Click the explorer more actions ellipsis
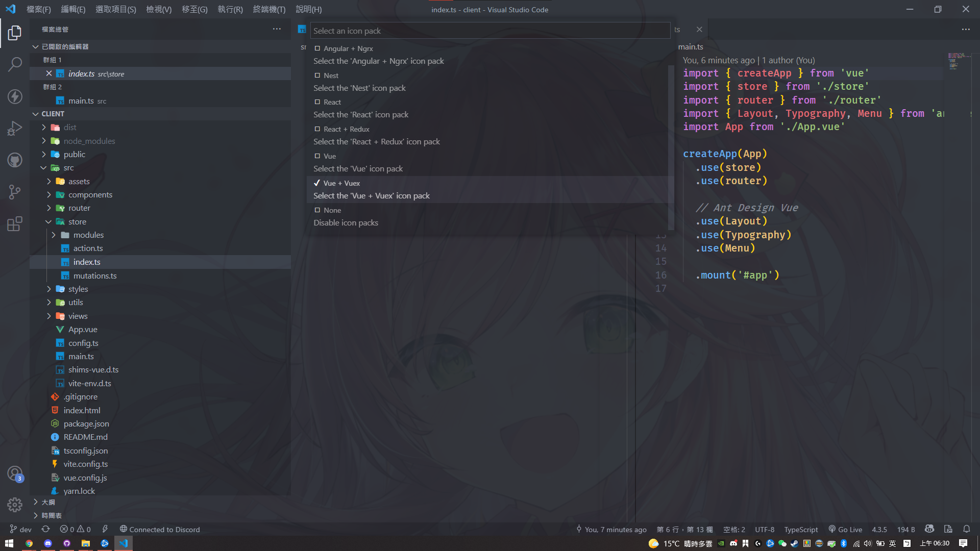Viewport: 980px width, 551px height. pos(277,29)
